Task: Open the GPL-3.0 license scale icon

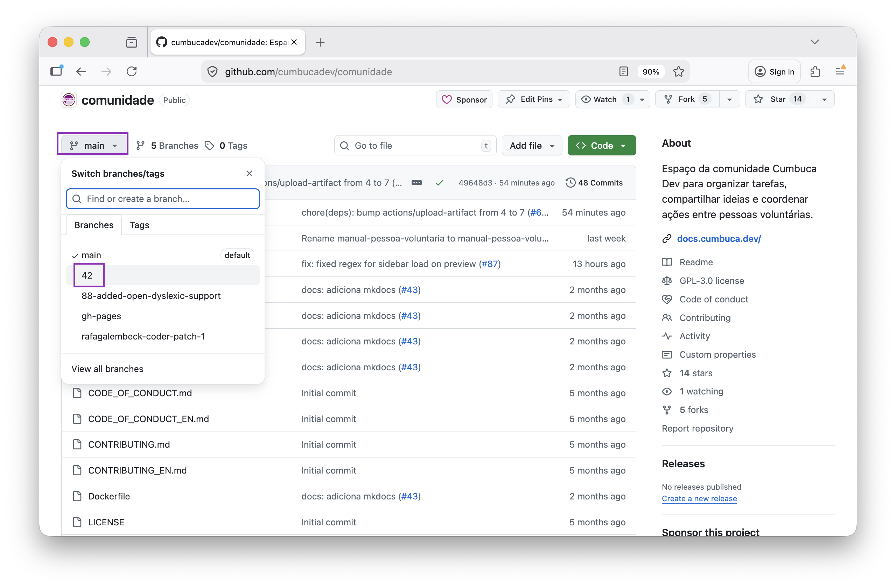Action: tap(667, 281)
